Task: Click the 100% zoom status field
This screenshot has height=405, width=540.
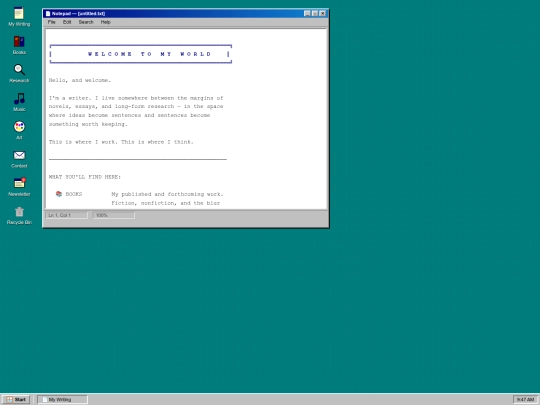Action: 114,215
